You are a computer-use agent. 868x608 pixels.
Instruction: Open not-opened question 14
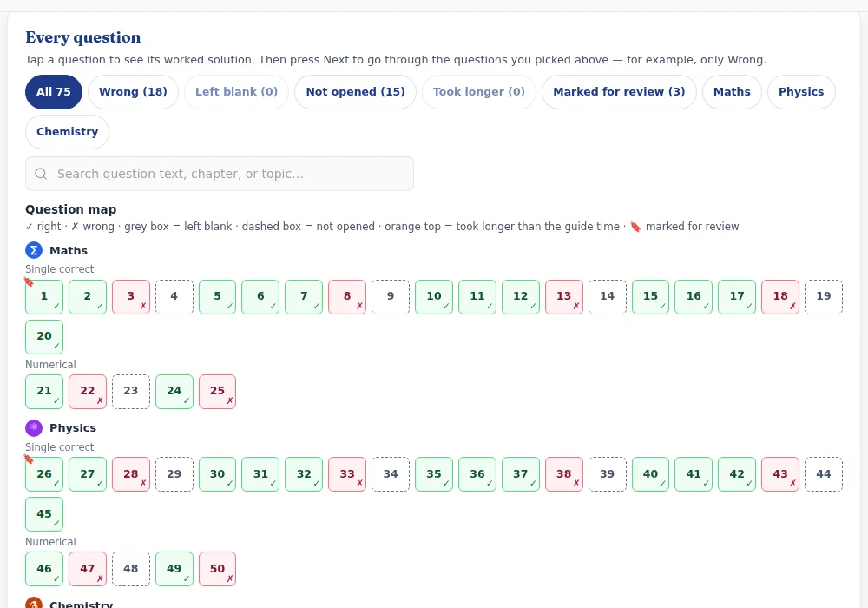coord(608,297)
